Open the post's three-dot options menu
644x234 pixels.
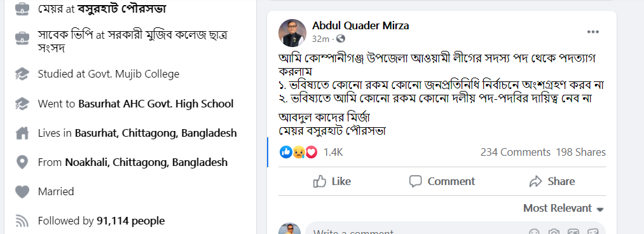coord(593,32)
